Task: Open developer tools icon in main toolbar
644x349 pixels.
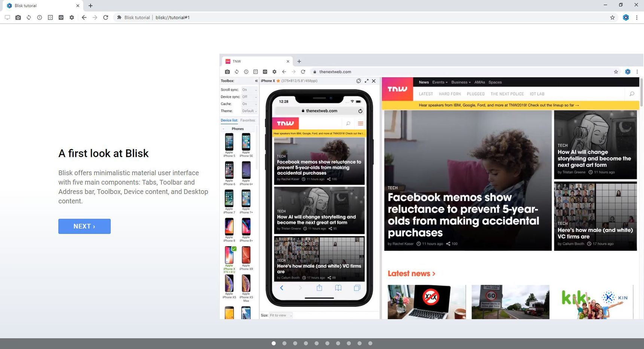Action: [x=61, y=18]
